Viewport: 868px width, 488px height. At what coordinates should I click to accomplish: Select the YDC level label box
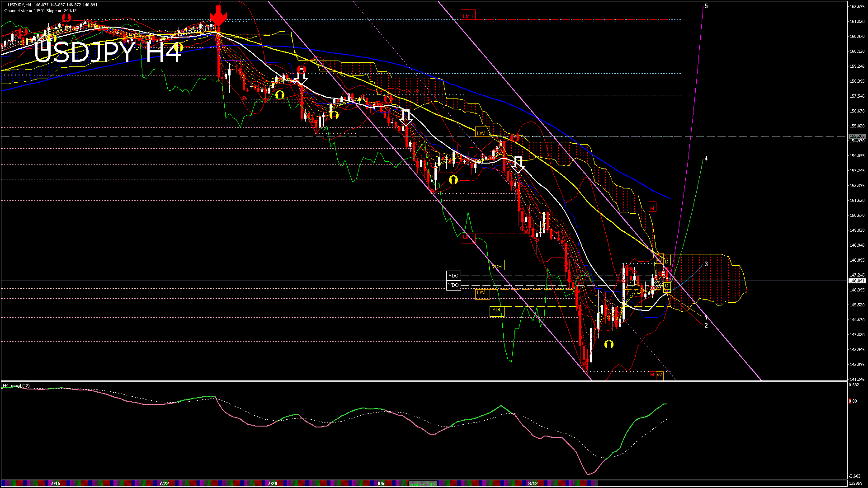453,276
